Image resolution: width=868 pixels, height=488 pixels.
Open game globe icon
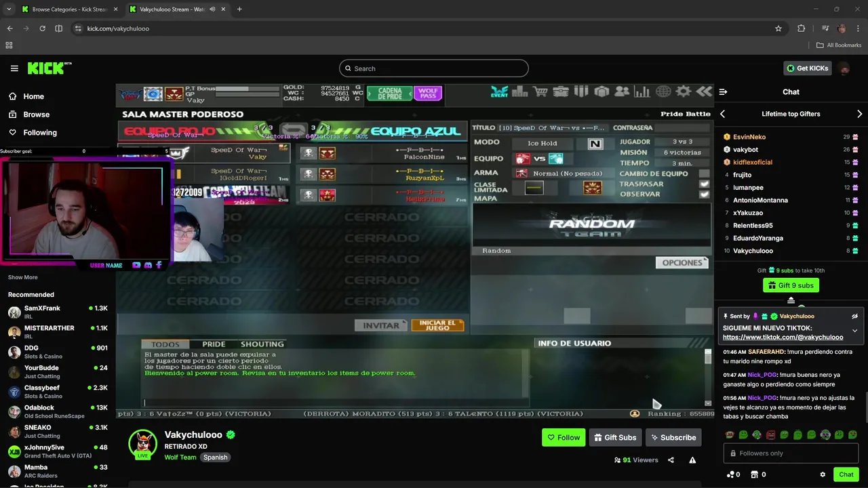(x=663, y=91)
